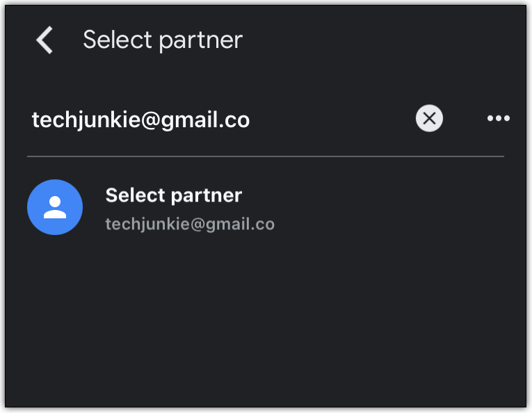This screenshot has width=532, height=413.
Task: Expand the ellipsis overflow menu
Action: [x=498, y=119]
